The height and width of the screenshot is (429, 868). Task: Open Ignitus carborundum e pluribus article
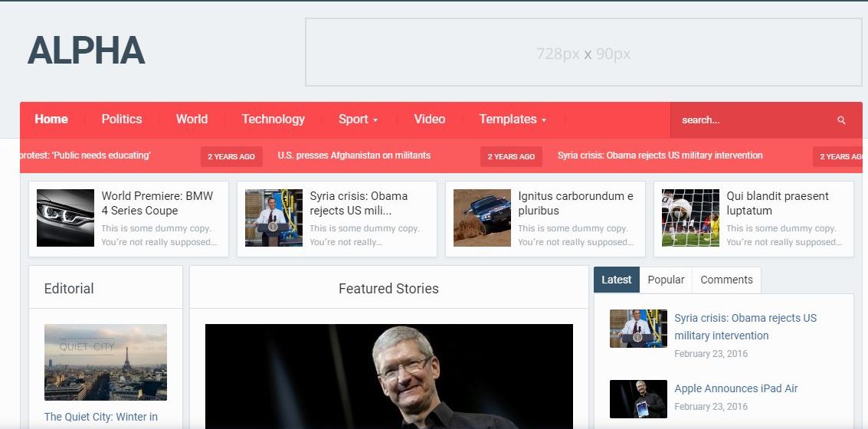coord(575,203)
